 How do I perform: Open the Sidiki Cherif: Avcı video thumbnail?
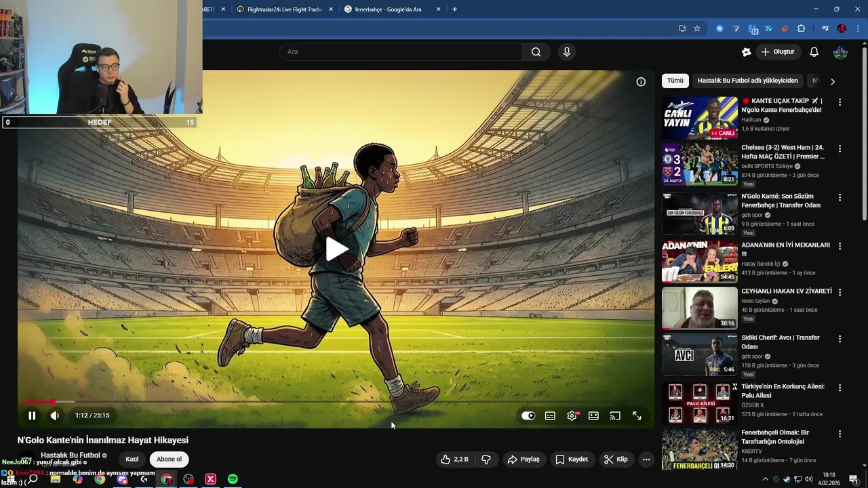click(x=700, y=354)
